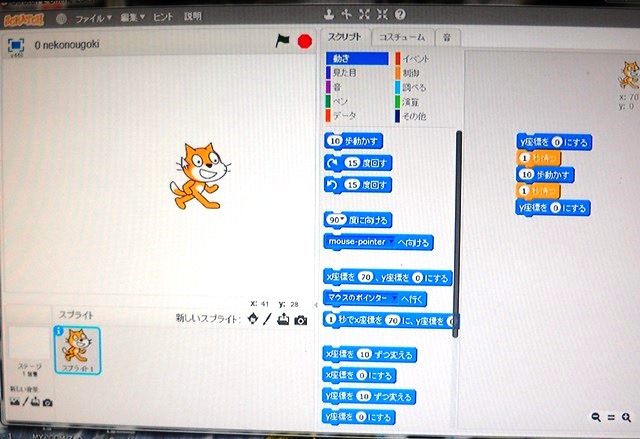Click the block help question icon
This screenshot has width=640, height=439.
tap(400, 15)
